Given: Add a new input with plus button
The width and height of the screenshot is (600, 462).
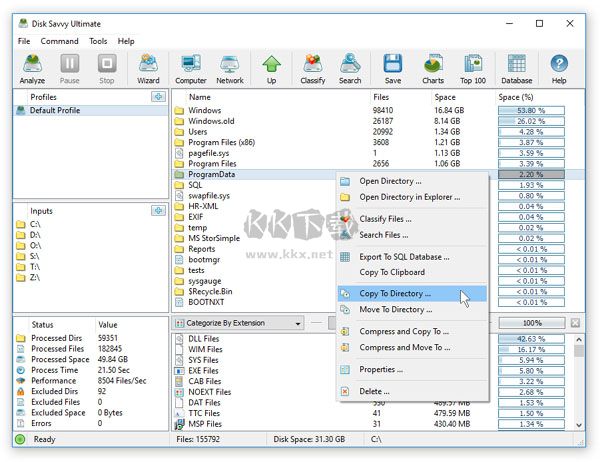Looking at the screenshot, I should [x=158, y=211].
